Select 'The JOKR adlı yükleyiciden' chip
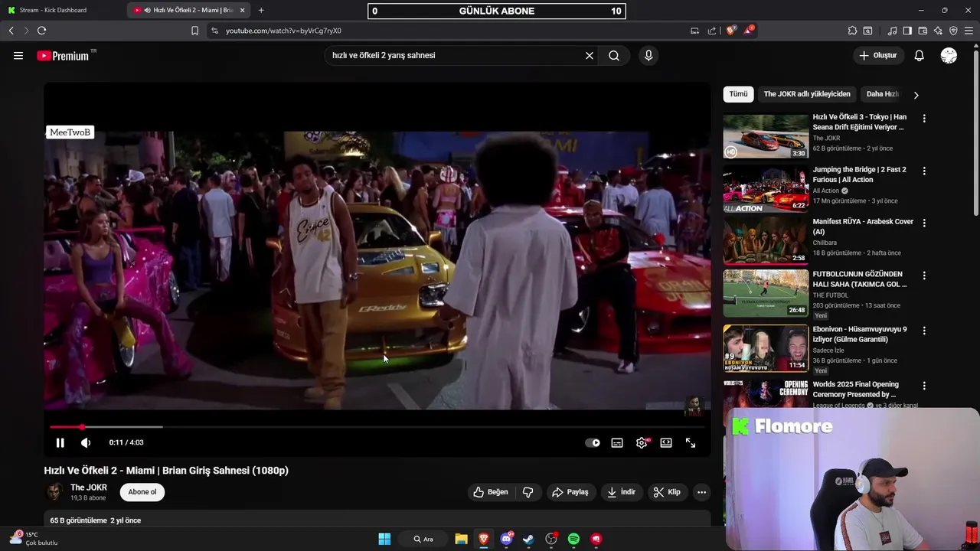The width and height of the screenshot is (980, 551). [x=807, y=94]
